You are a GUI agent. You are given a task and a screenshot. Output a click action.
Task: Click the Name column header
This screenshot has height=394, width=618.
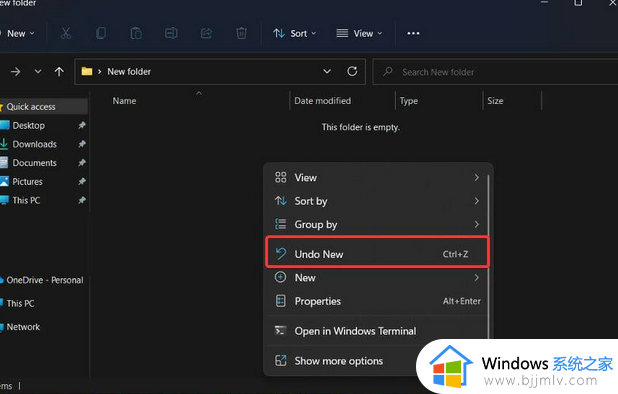point(125,101)
